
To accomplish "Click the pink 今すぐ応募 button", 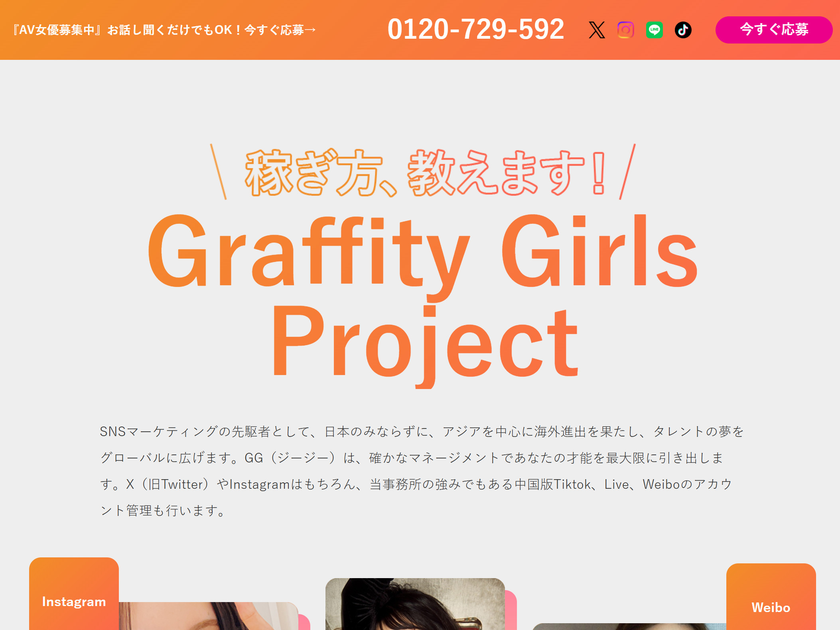I will pos(774,30).
